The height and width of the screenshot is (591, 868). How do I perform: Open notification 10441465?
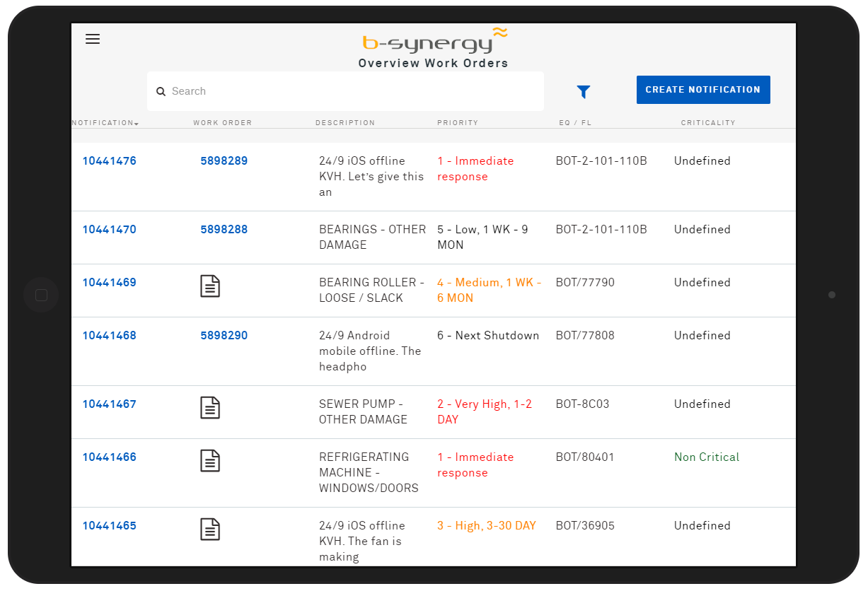110,526
